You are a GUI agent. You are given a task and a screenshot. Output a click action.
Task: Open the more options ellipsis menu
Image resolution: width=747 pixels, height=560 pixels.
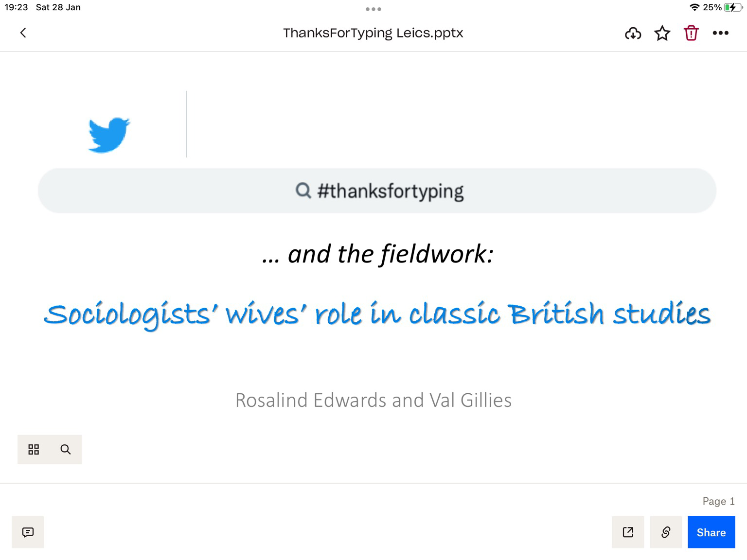tap(720, 33)
